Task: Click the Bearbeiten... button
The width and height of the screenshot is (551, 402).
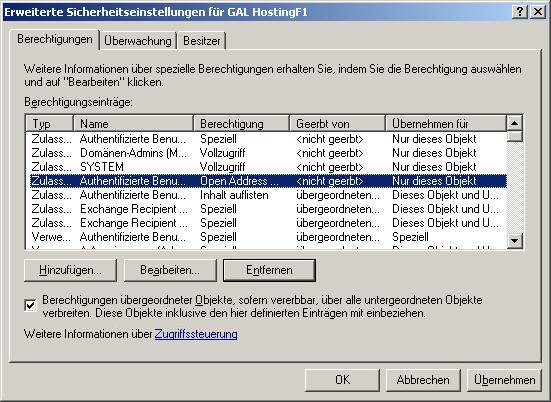Action: click(170, 270)
